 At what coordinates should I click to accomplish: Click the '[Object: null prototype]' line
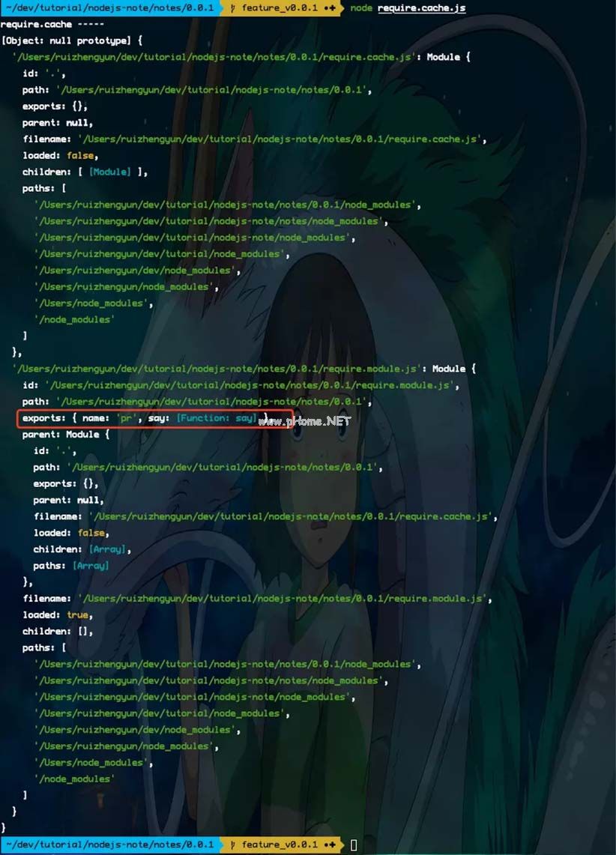[73, 40]
